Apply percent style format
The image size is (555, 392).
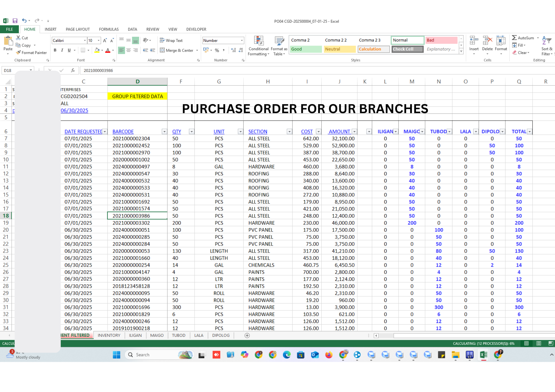pos(217,50)
